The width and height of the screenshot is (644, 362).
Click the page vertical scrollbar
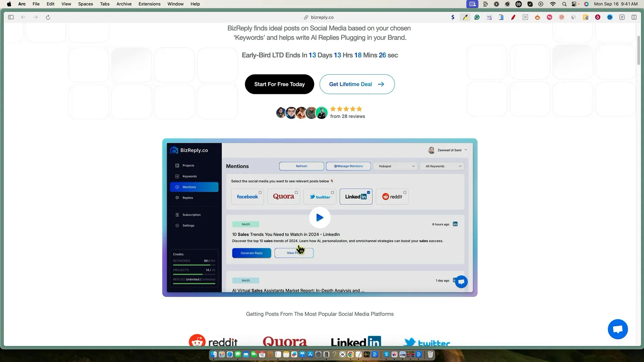(x=639, y=50)
